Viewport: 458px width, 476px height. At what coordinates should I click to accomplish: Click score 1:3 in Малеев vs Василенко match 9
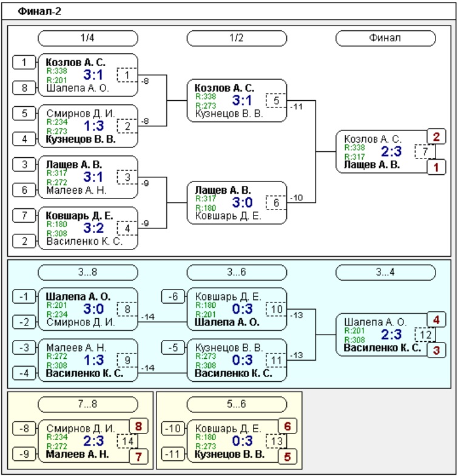coord(93,360)
